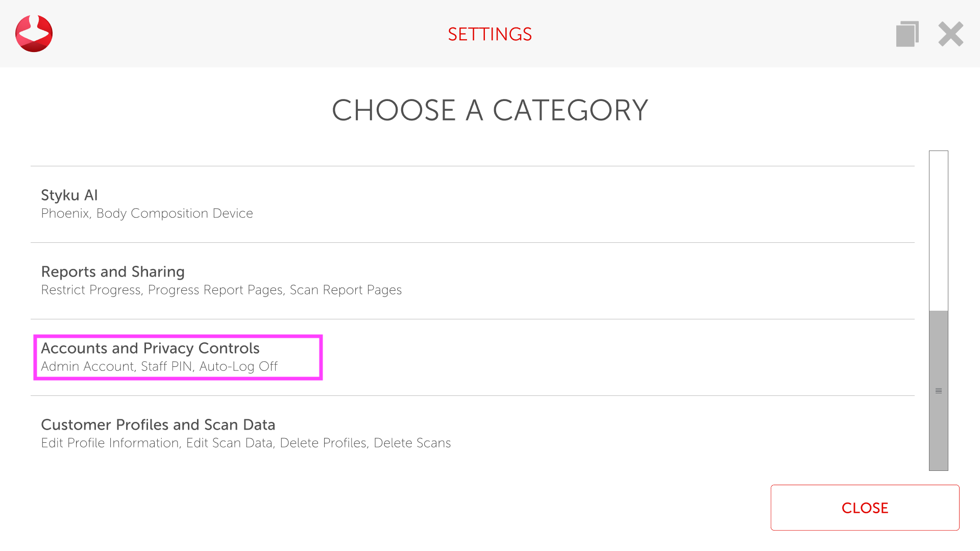
Task: Click the CHOOSE A CATEGORY heading
Action: click(489, 110)
